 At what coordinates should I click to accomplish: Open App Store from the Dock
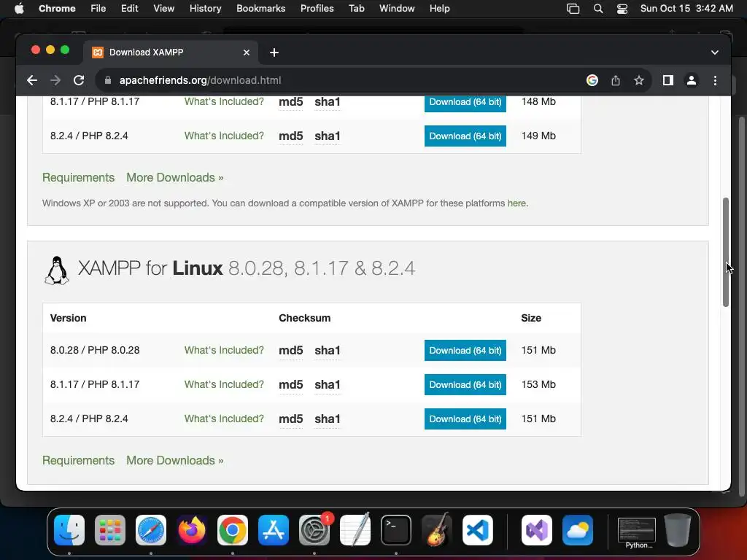click(x=274, y=530)
